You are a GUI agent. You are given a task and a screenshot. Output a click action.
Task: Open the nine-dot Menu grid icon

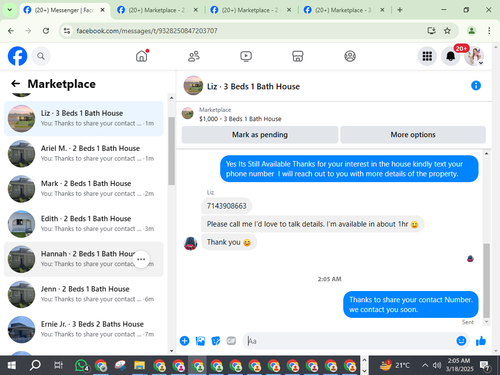coord(427,56)
